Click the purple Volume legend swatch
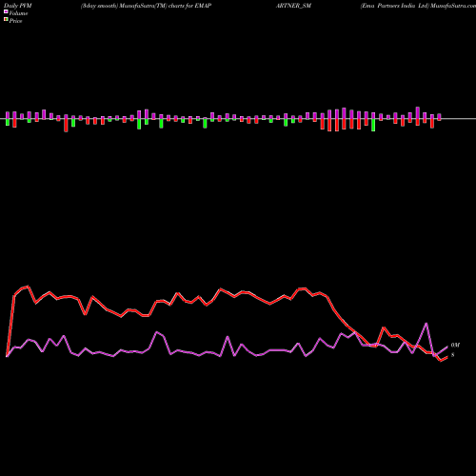 point(6,11)
